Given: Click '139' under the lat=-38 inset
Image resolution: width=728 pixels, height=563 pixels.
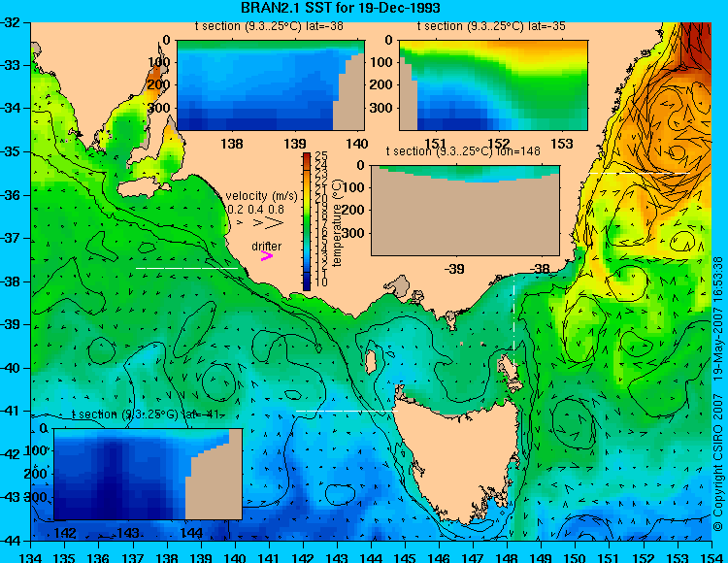Looking at the screenshot, I should [x=295, y=144].
